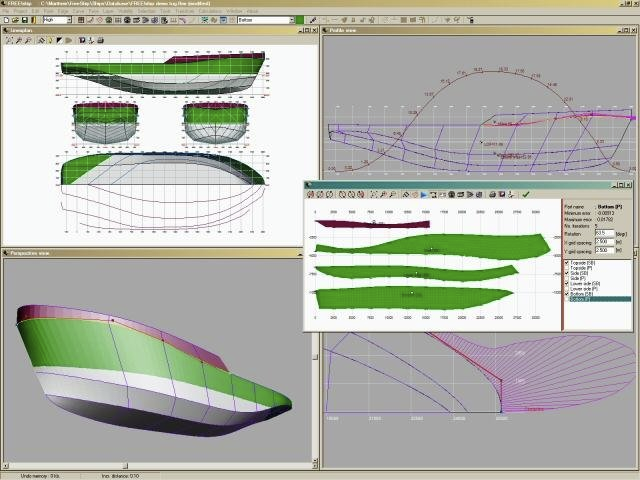
Task: Uncheck the Topside (SB) checkbox
Action: tap(568, 262)
